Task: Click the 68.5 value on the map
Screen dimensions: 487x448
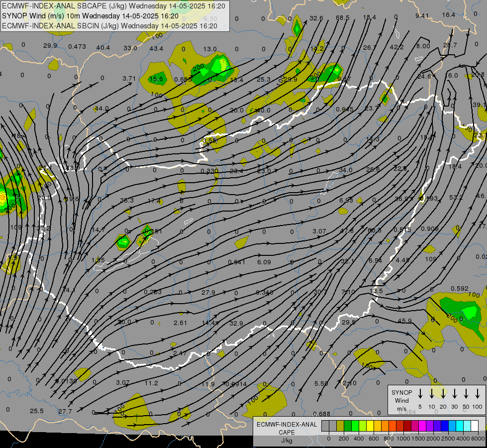Action: click(343, 18)
